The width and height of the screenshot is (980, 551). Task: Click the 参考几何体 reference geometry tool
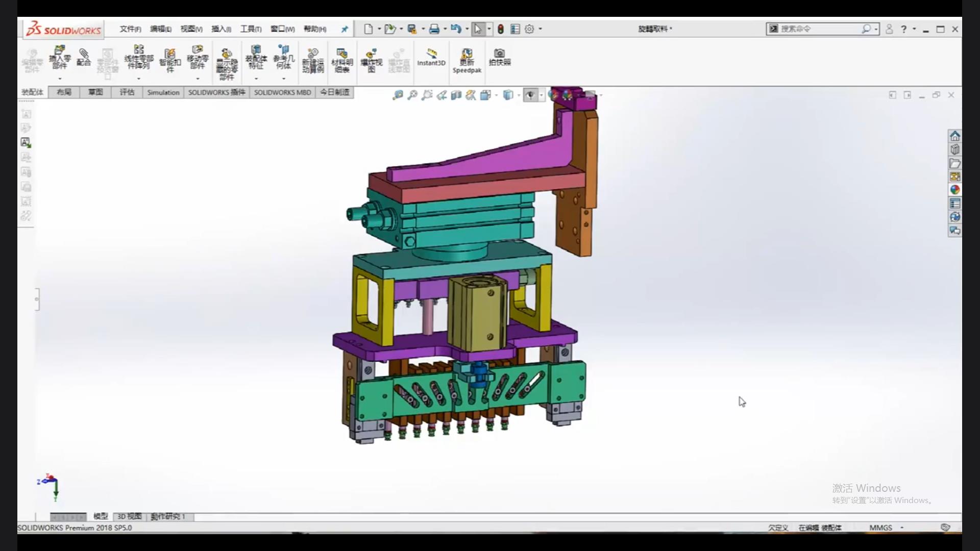click(284, 57)
